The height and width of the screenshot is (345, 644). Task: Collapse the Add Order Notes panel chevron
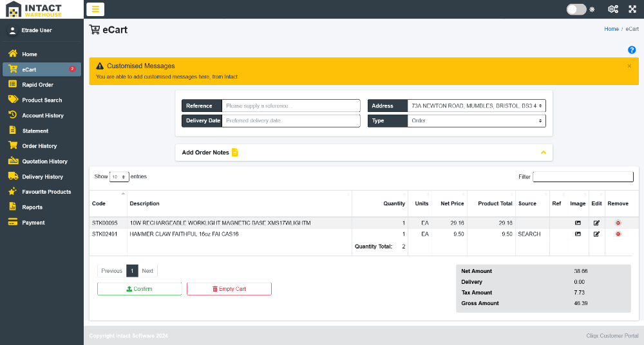544,153
